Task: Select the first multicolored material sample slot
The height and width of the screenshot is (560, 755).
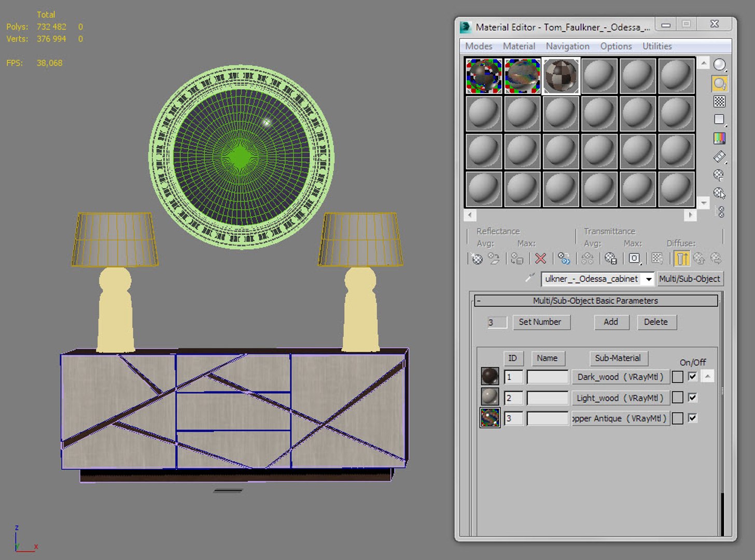Action: tap(484, 76)
